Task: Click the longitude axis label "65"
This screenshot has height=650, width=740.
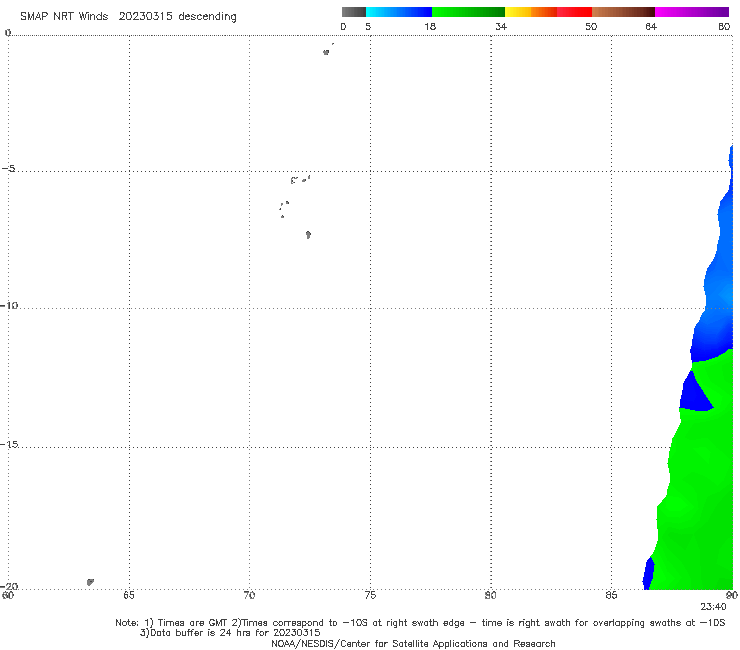Action: (129, 595)
